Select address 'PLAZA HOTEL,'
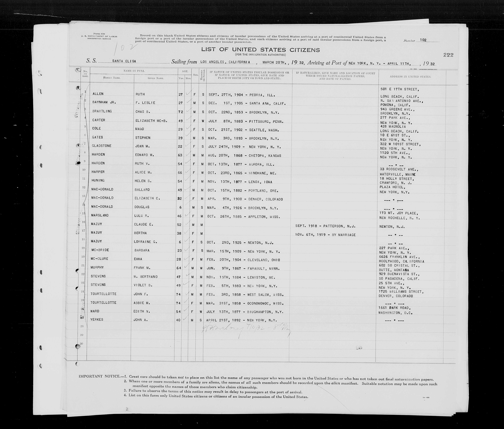The width and height of the screenshot is (504, 429). pyautogui.click(x=392, y=187)
